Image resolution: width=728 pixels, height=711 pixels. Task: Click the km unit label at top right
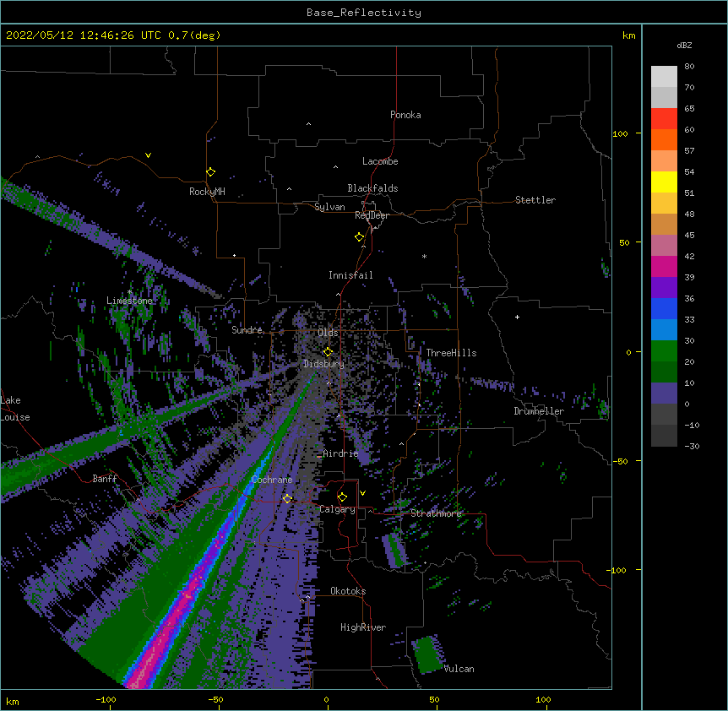(x=628, y=35)
